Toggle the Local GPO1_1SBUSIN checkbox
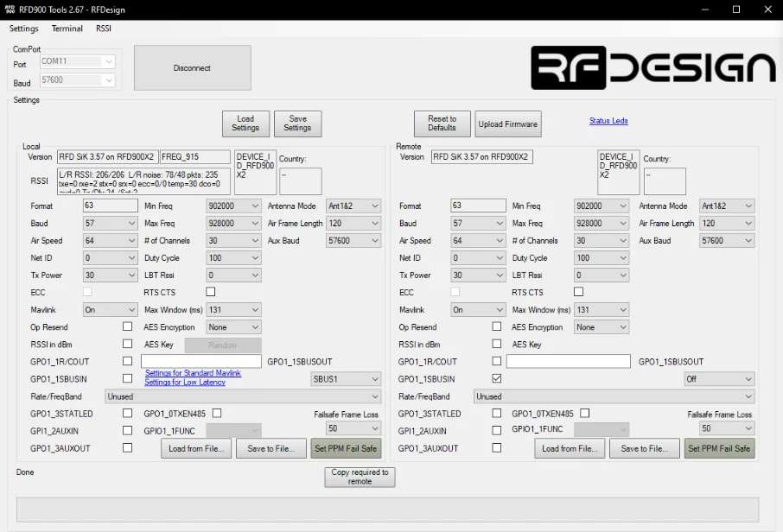The image size is (783, 532). (127, 378)
